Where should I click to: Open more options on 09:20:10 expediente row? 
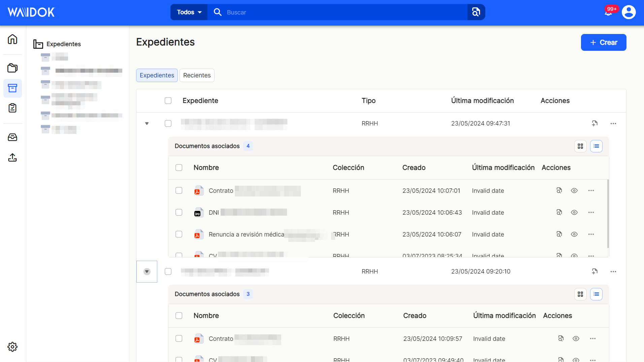click(613, 271)
